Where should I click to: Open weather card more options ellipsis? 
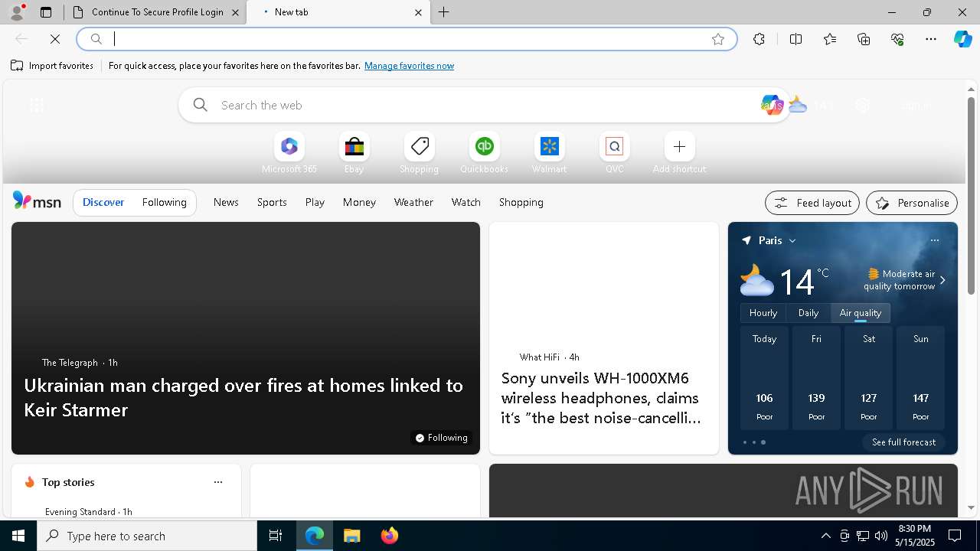coord(934,240)
